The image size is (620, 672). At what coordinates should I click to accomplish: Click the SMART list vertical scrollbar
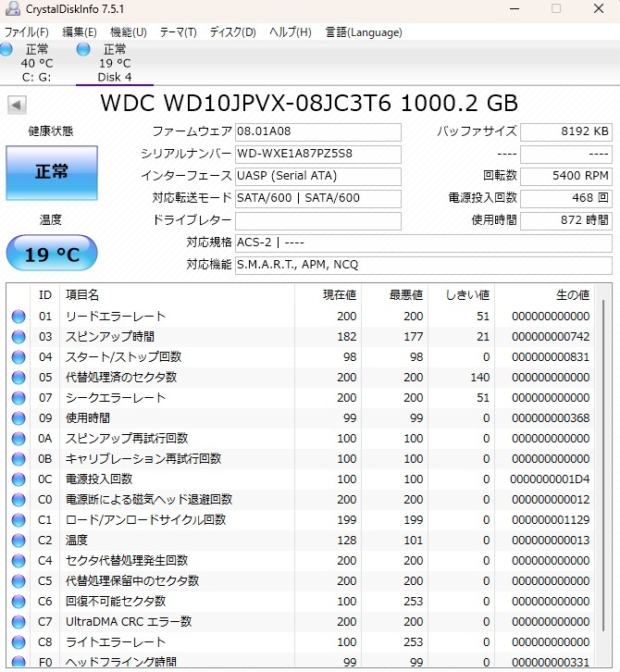click(604, 463)
